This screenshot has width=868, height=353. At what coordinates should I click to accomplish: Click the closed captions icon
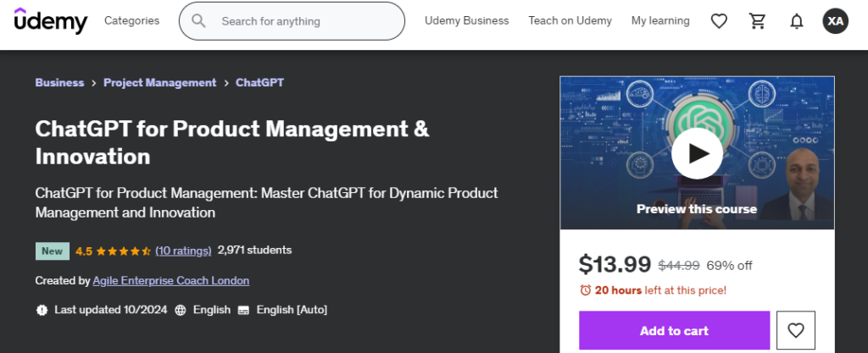[x=243, y=310]
